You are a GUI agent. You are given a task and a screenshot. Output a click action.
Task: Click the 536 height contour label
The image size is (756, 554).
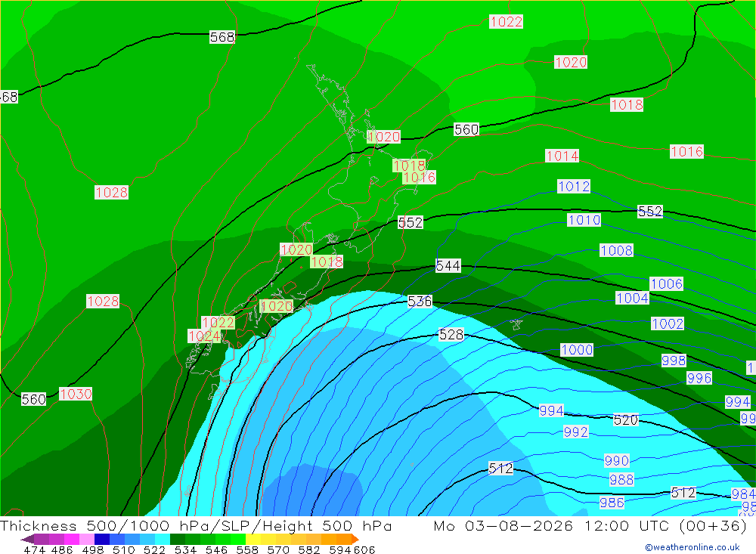coord(420,302)
